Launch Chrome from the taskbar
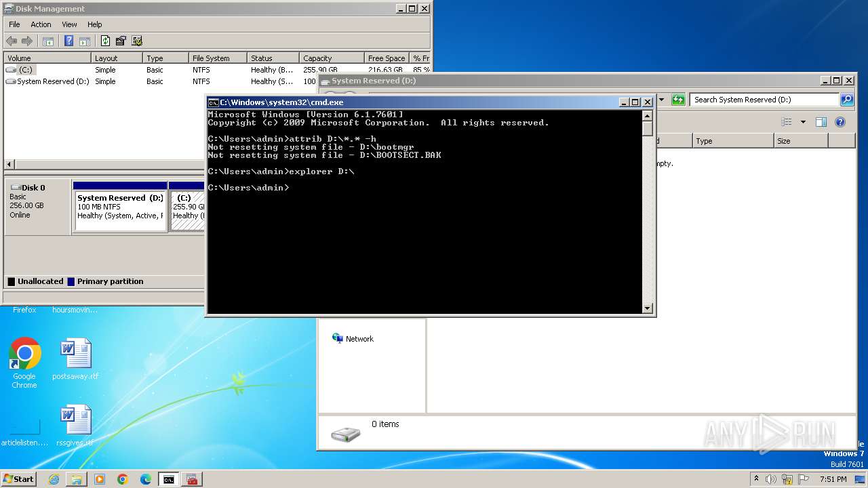The height and width of the screenshot is (488, 868). coord(123,479)
